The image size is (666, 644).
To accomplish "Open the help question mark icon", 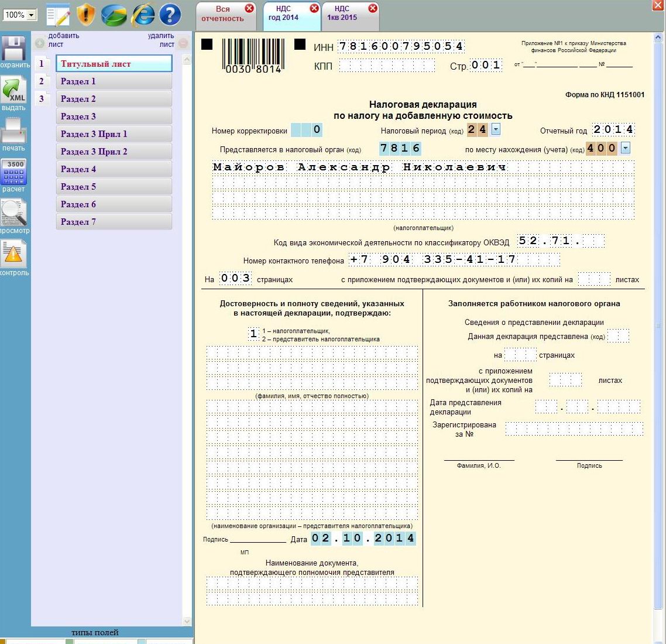I will (170, 15).
